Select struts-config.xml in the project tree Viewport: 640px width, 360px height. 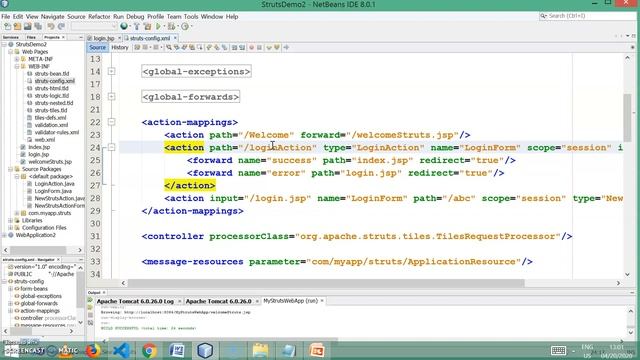[54, 81]
